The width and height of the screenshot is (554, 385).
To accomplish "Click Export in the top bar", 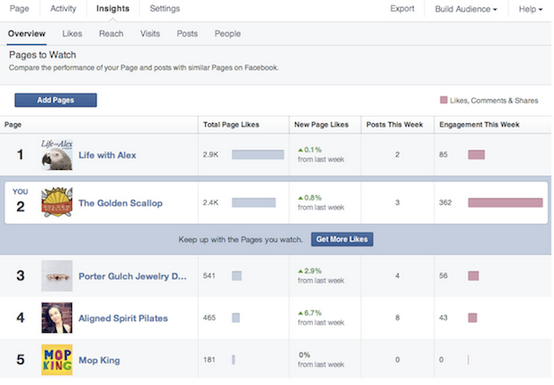I will pyautogui.click(x=402, y=8).
